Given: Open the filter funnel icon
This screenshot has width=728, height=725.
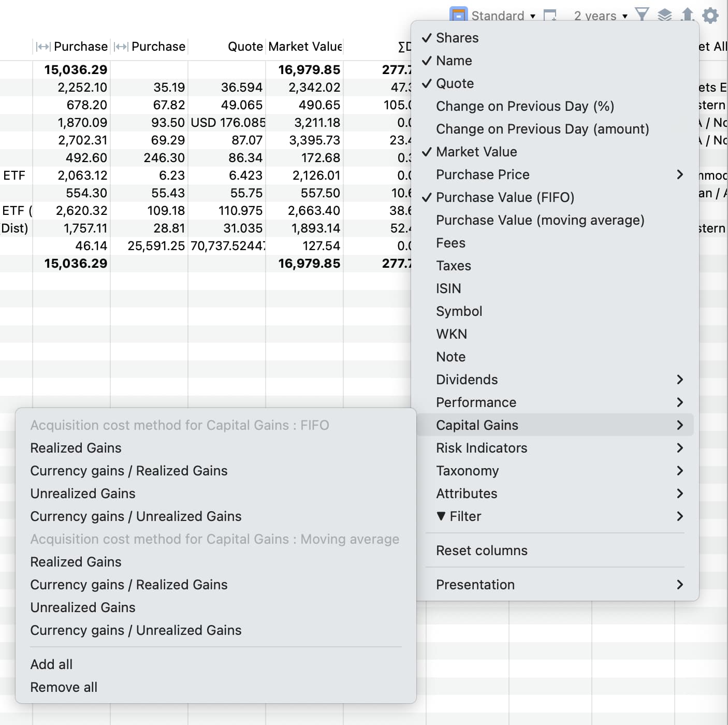Looking at the screenshot, I should [642, 14].
